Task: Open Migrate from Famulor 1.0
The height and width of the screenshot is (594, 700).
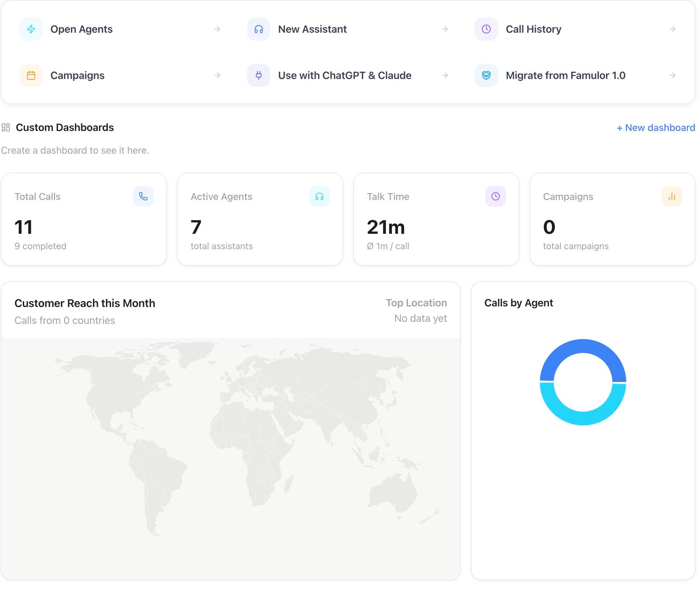Action: [575, 75]
